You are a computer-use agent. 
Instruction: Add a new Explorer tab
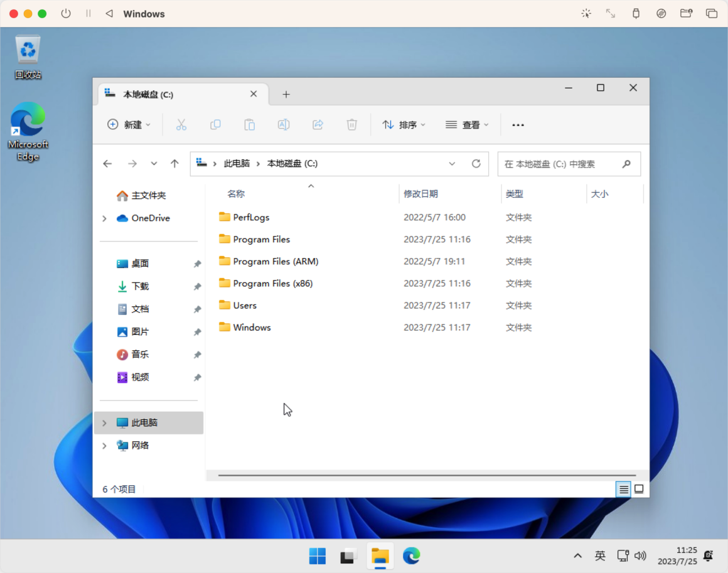(x=286, y=95)
